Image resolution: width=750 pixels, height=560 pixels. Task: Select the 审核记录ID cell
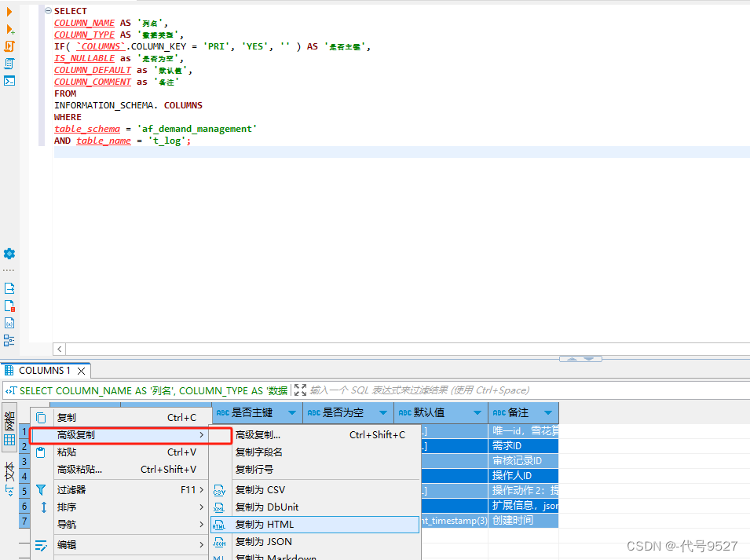point(523,460)
